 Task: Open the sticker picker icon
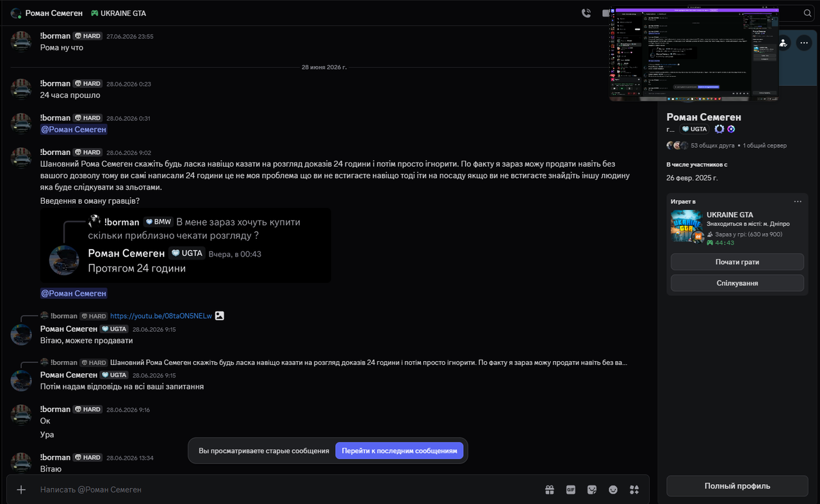pos(592,489)
